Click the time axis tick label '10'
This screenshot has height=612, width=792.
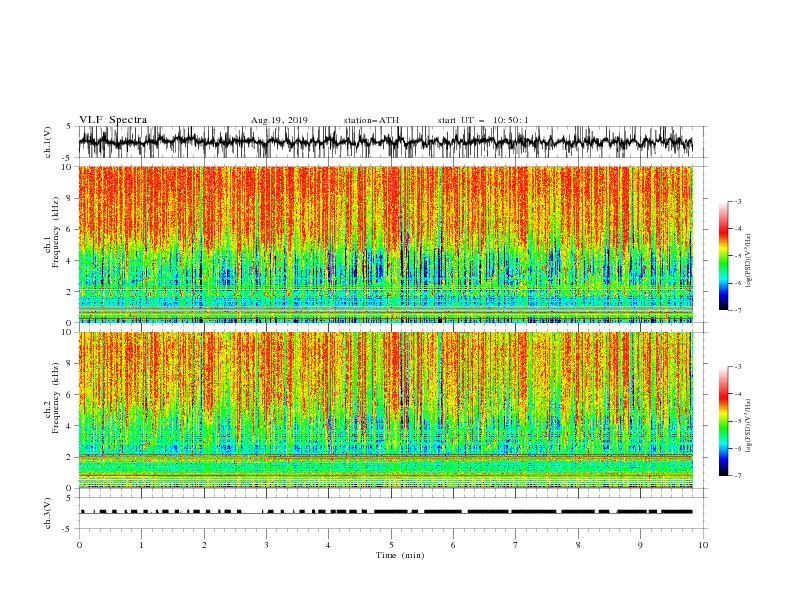point(703,545)
